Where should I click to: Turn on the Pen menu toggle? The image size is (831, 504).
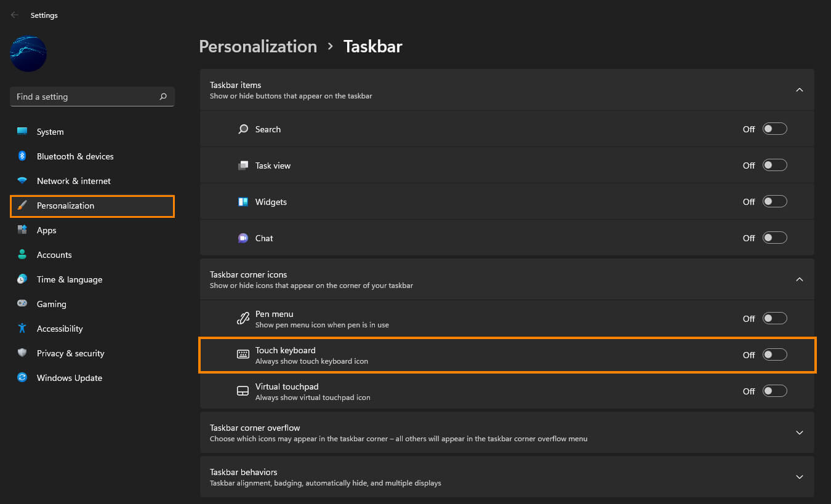[774, 319]
